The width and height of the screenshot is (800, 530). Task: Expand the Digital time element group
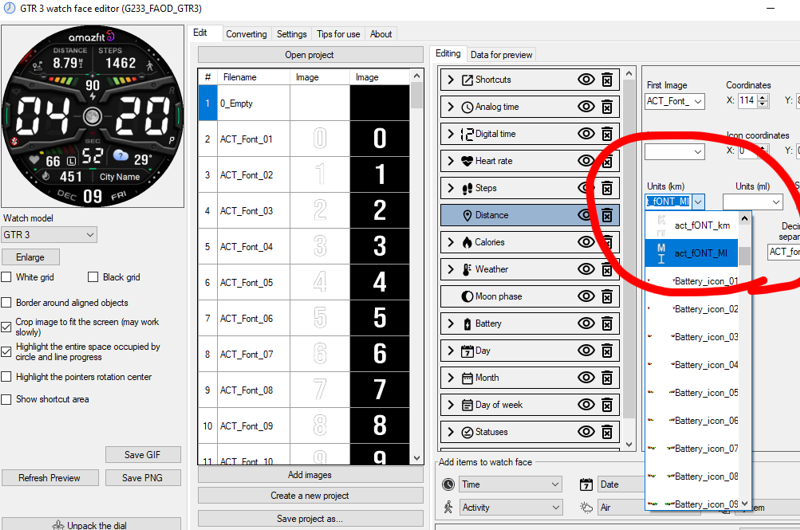[451, 134]
